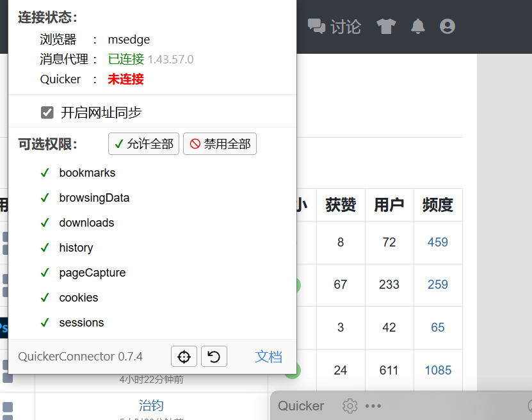This screenshot has height=420, width=532.
Task: Open the user account avatar
Action: (447, 26)
